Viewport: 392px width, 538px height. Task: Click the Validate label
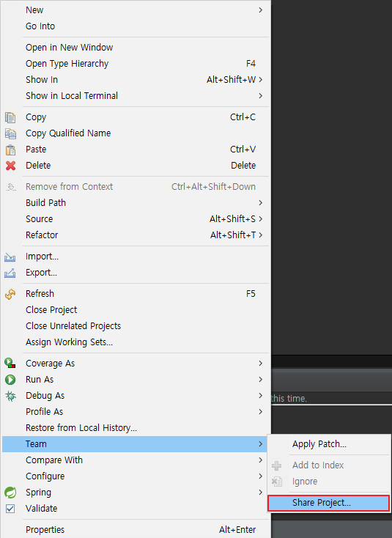click(42, 509)
